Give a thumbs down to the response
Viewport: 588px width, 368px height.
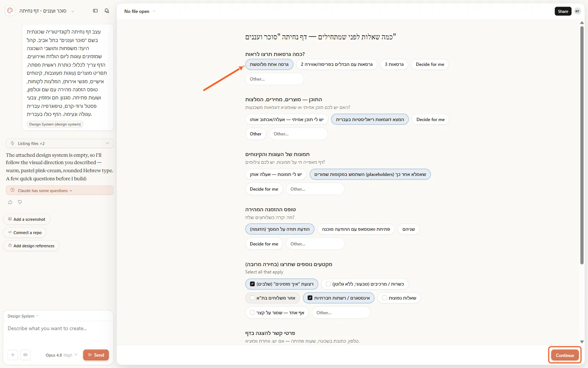pos(20,202)
